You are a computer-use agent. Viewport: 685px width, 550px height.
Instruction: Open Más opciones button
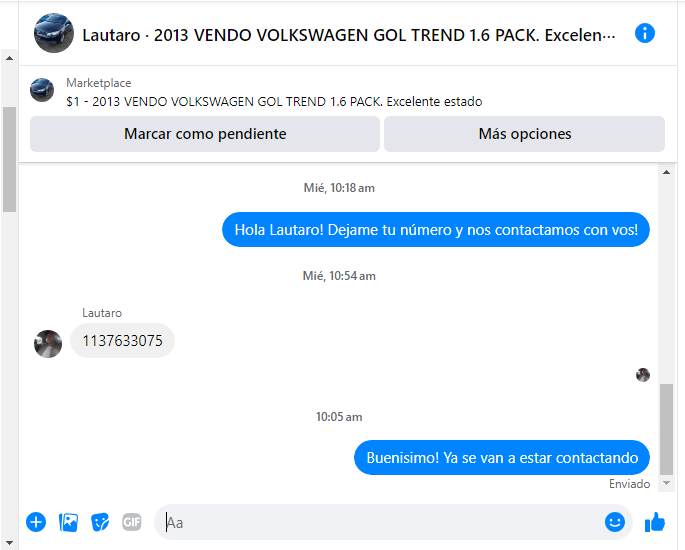pos(524,134)
